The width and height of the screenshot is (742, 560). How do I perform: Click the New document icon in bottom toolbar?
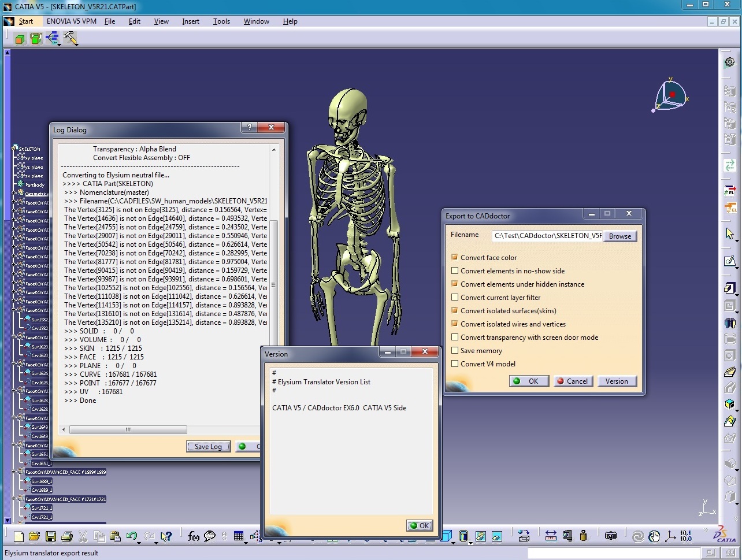click(18, 536)
